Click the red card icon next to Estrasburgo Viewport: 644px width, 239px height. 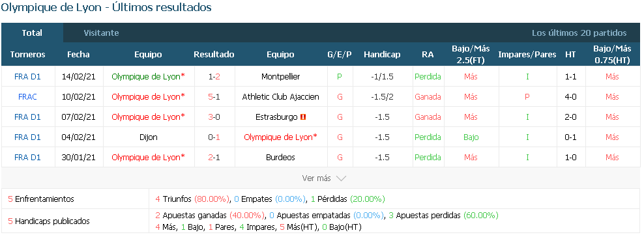pos(304,117)
